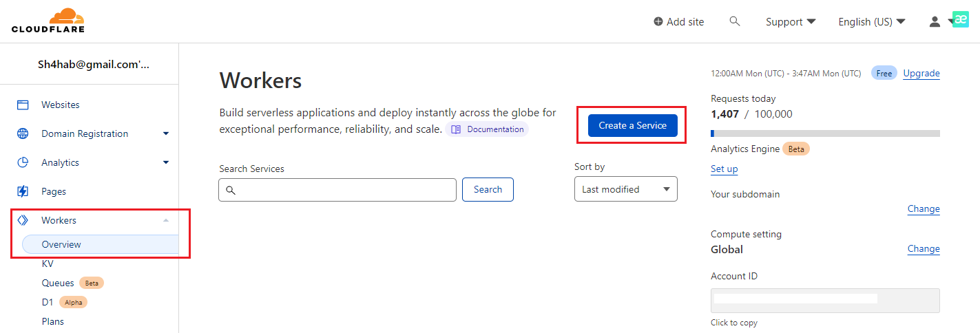Click the Cloudflare logo
Screen dimensions: 980x333
point(48,21)
